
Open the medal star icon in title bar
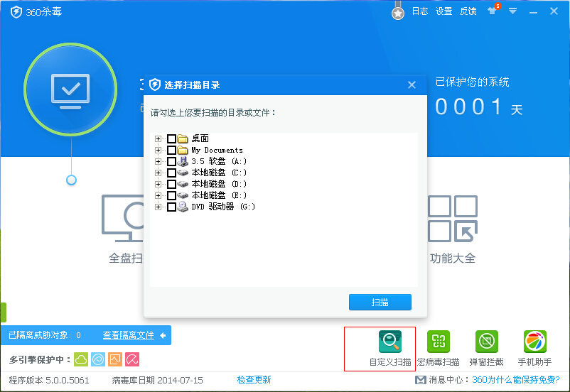(398, 13)
